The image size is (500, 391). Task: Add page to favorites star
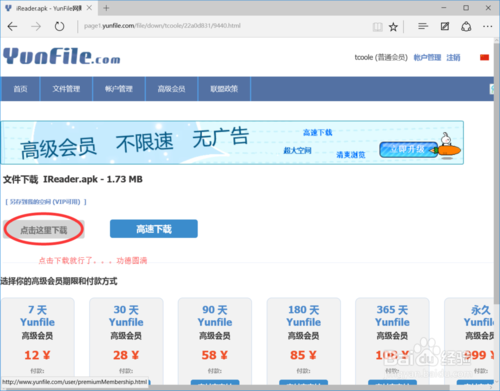pos(393,27)
